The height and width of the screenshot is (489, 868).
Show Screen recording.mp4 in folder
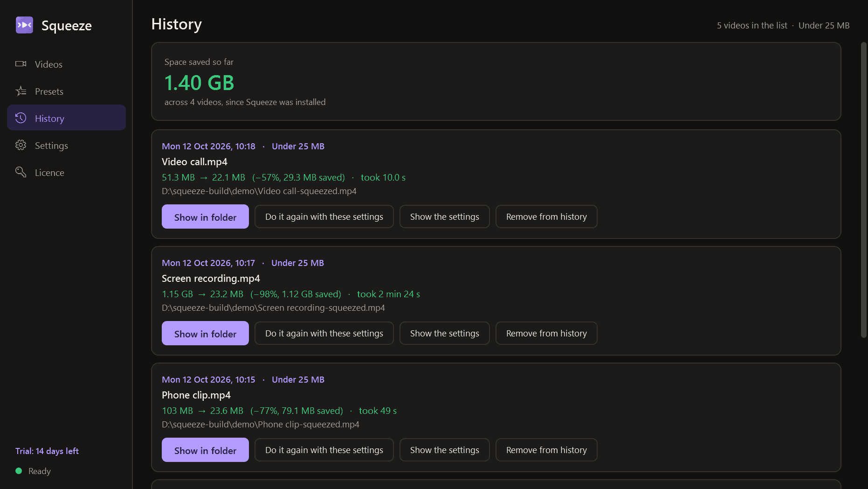click(205, 333)
